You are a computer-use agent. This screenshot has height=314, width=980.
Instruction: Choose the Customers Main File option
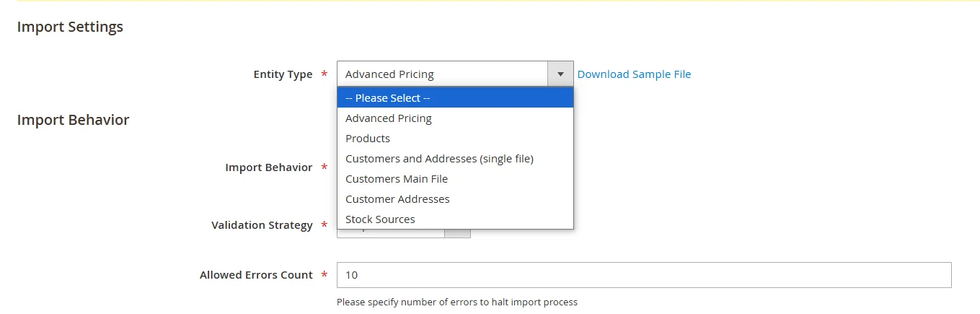(x=397, y=179)
